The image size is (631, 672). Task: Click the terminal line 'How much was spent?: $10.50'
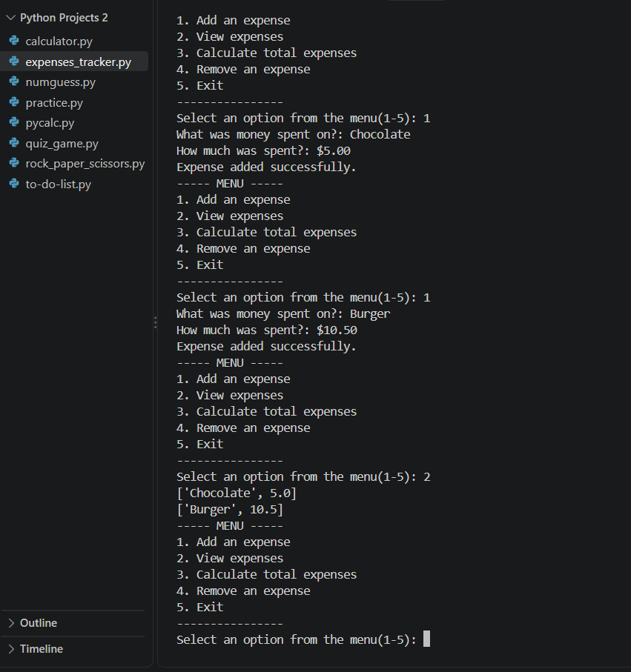click(x=267, y=330)
